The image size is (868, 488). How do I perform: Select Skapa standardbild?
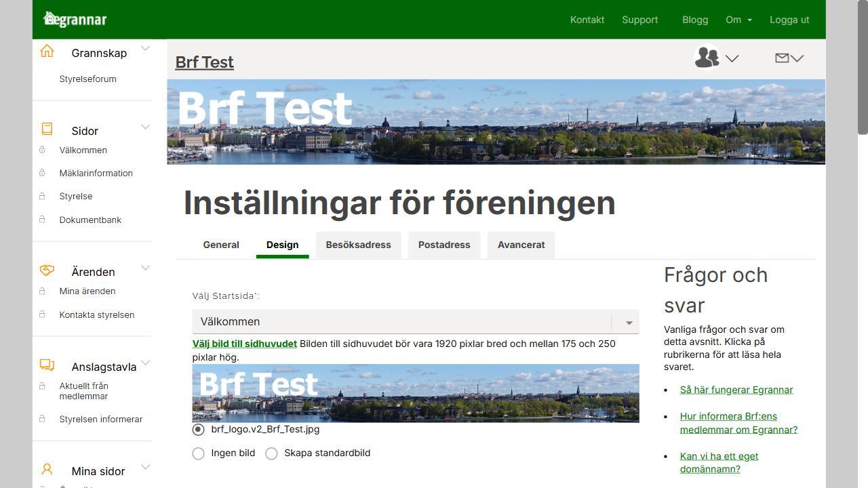[271, 453]
